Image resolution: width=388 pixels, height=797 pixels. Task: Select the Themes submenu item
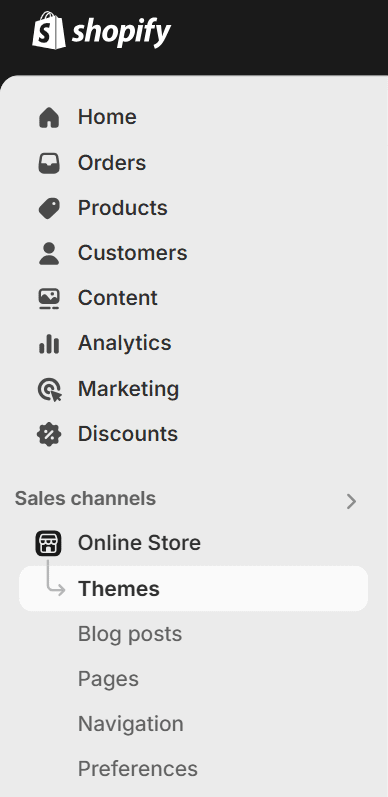pos(193,589)
